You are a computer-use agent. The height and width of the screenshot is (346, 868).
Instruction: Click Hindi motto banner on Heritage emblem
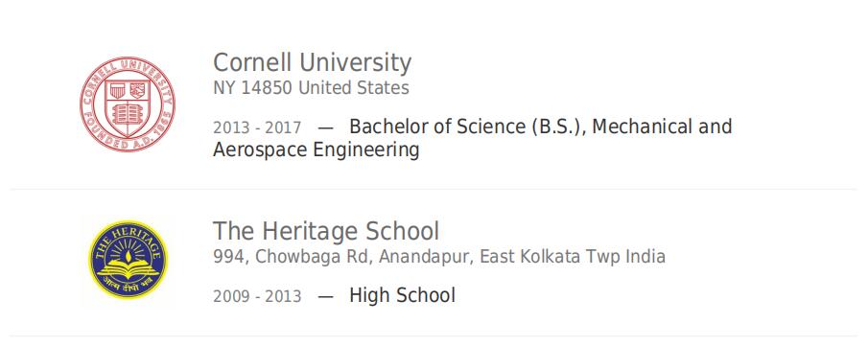tap(128, 286)
